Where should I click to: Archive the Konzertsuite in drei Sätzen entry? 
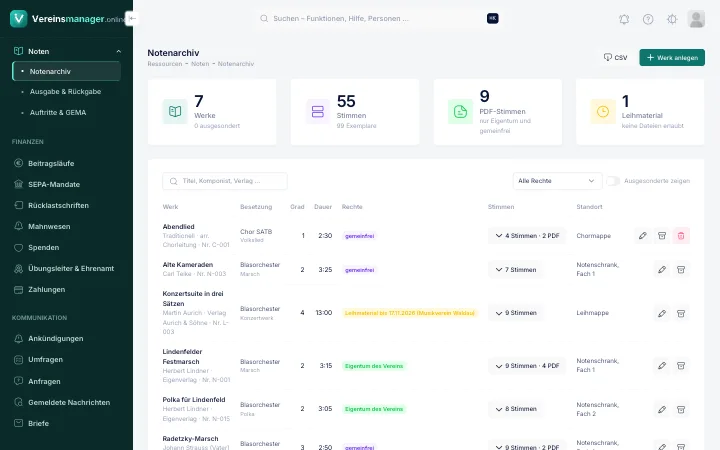681,313
